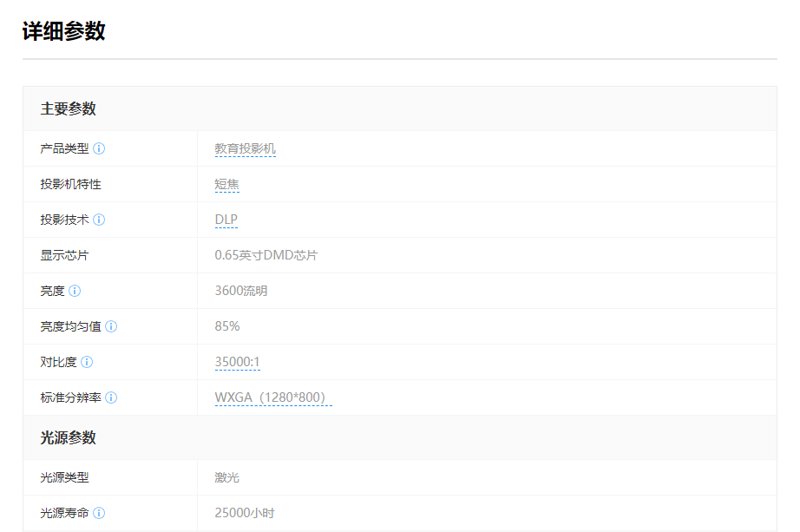Viewport: 800px width, 532px height.
Task: Click the DLP technology link
Action: pyautogui.click(x=226, y=220)
